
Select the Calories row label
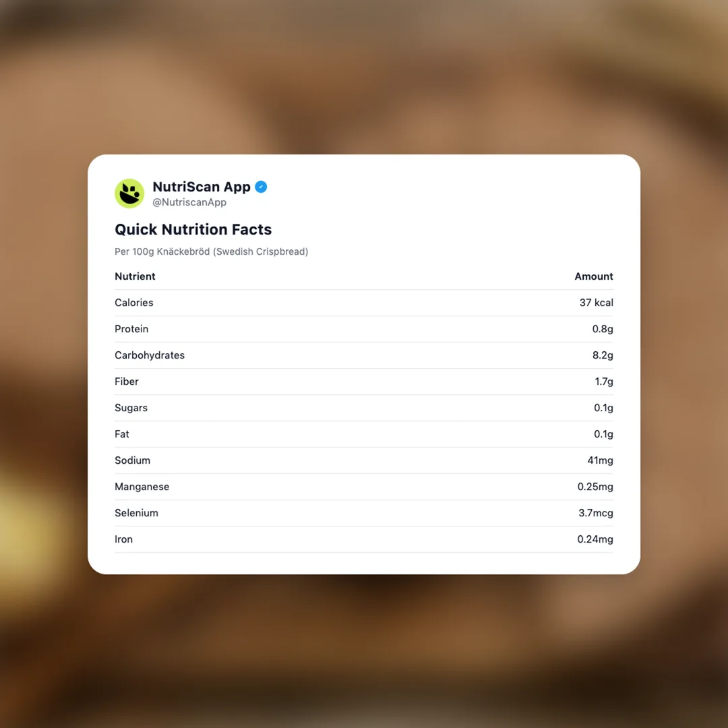point(134,303)
